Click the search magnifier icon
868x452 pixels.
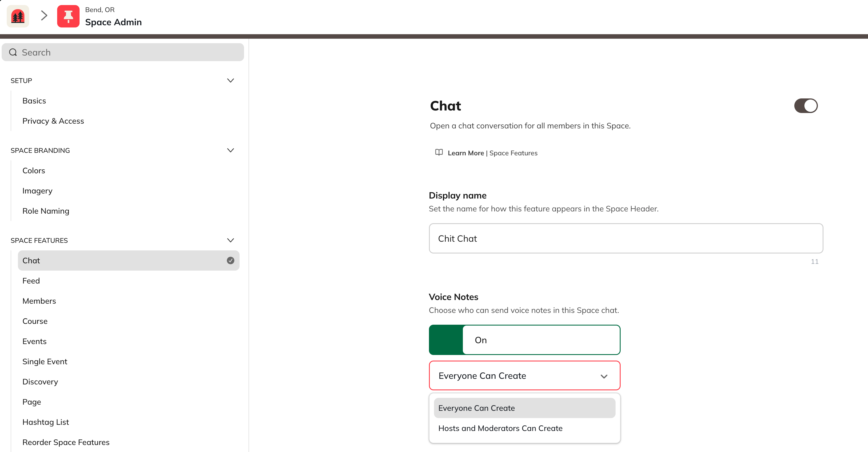point(13,52)
